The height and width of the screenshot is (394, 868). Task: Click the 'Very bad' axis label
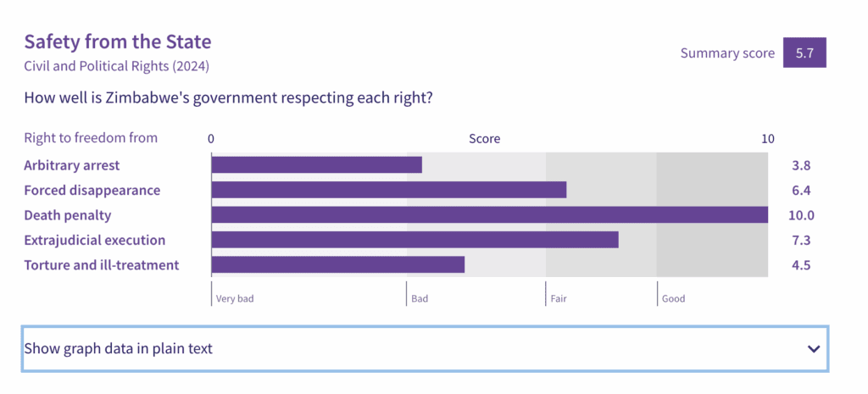pyautogui.click(x=235, y=298)
